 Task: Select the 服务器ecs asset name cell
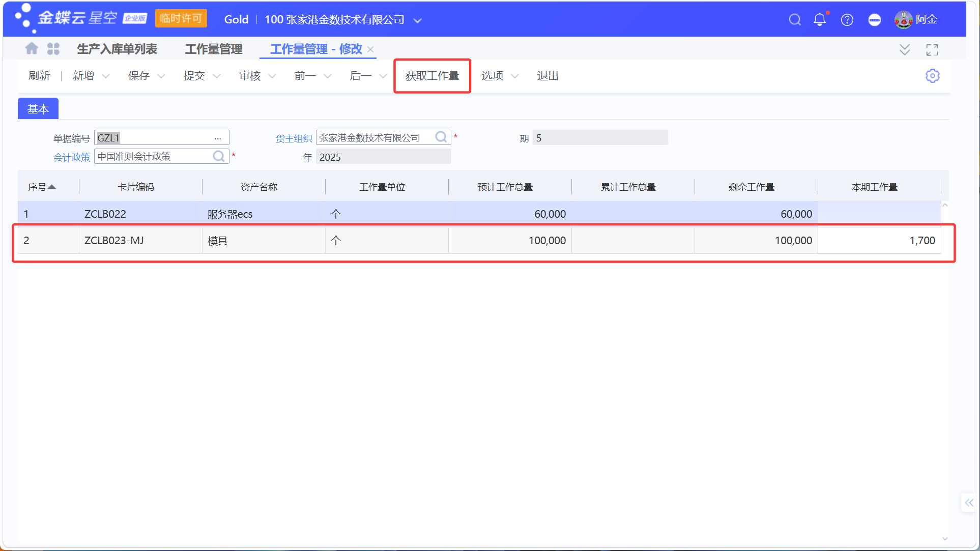[264, 214]
